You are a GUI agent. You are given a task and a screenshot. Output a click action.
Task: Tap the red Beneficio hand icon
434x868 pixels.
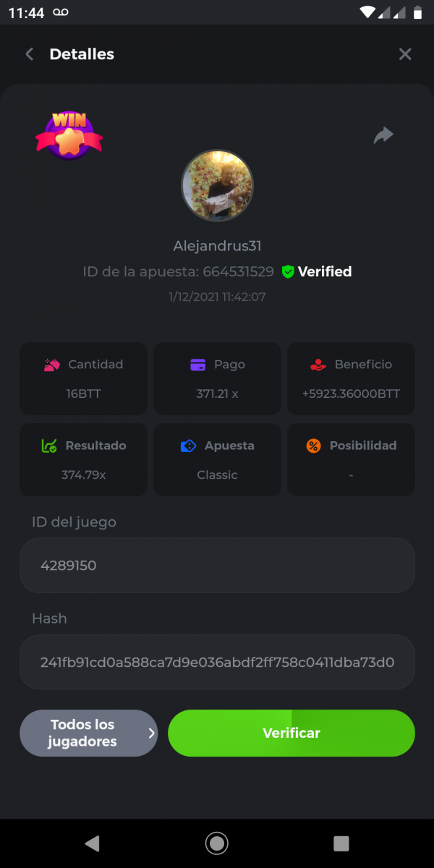pos(318,365)
